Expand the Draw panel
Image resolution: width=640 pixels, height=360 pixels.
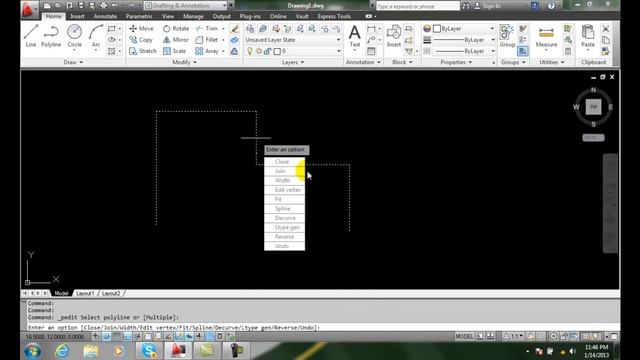[x=73, y=62]
